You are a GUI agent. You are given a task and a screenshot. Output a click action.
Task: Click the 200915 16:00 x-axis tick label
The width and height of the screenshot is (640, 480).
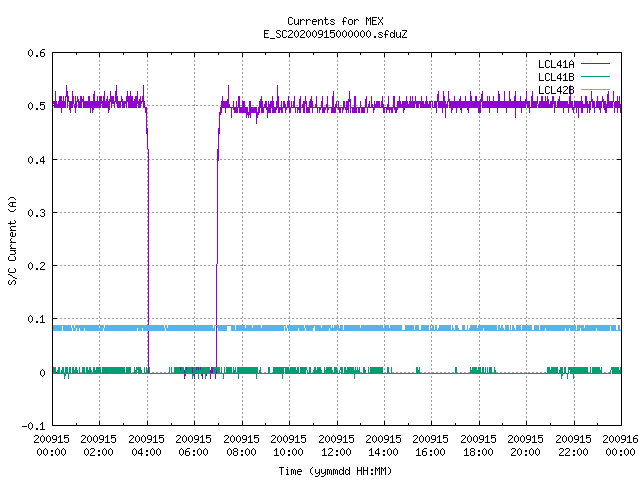pos(431,445)
